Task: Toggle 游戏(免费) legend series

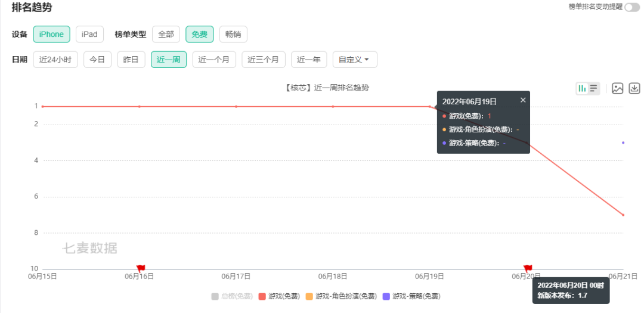Action: (279, 296)
